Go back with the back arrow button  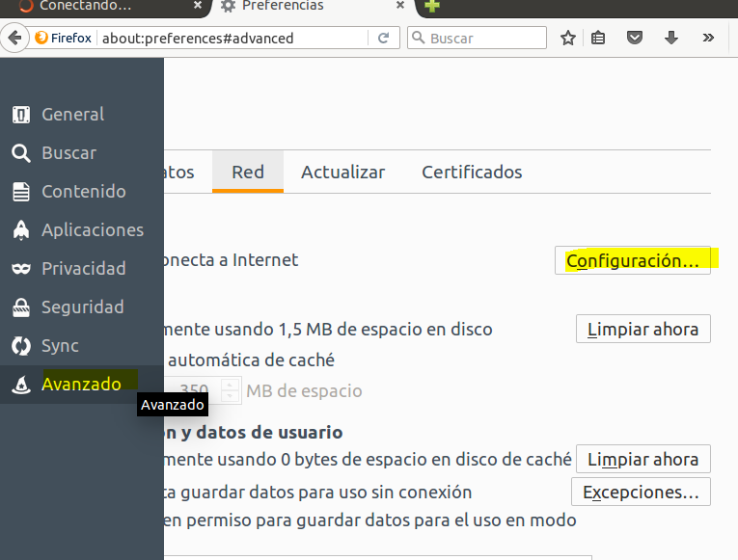click(14, 38)
